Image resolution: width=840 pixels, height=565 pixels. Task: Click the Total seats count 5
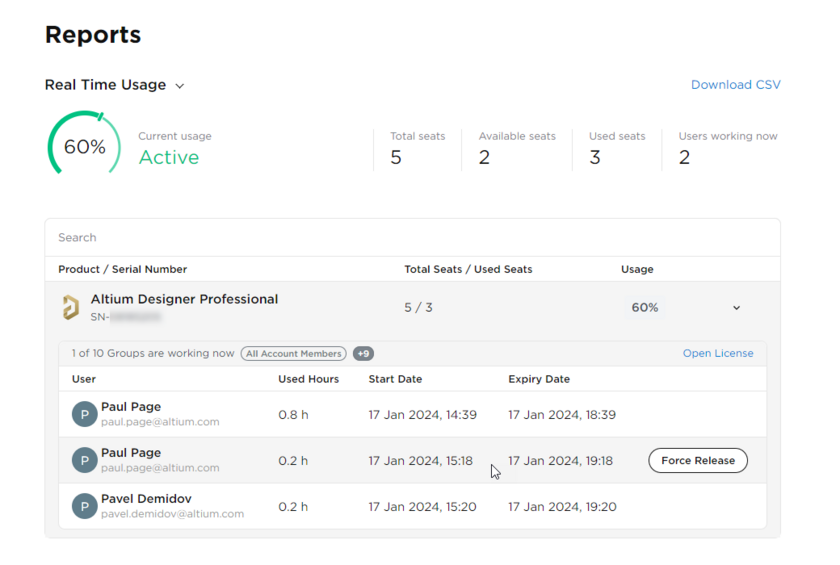[x=396, y=157]
